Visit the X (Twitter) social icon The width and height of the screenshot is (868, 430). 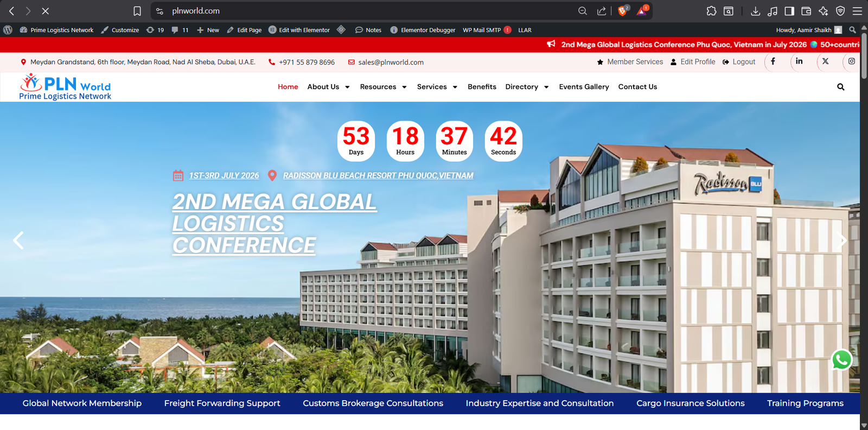coord(825,61)
